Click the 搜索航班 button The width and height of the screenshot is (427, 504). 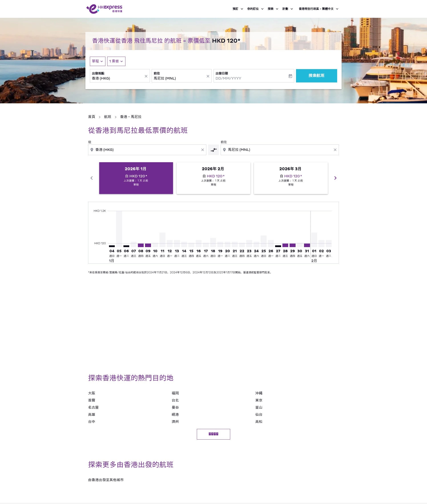(316, 76)
